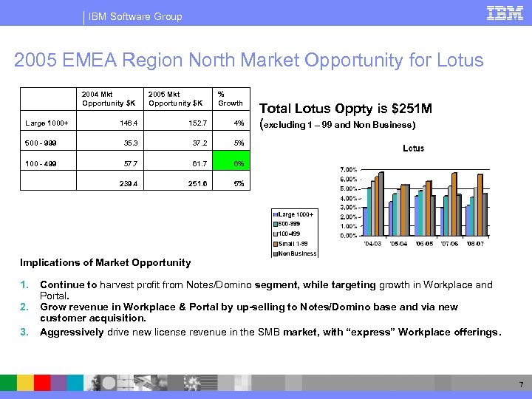The width and height of the screenshot is (532, 399).
Task: Click the '05-04 chart axis label
Action: pos(398,244)
